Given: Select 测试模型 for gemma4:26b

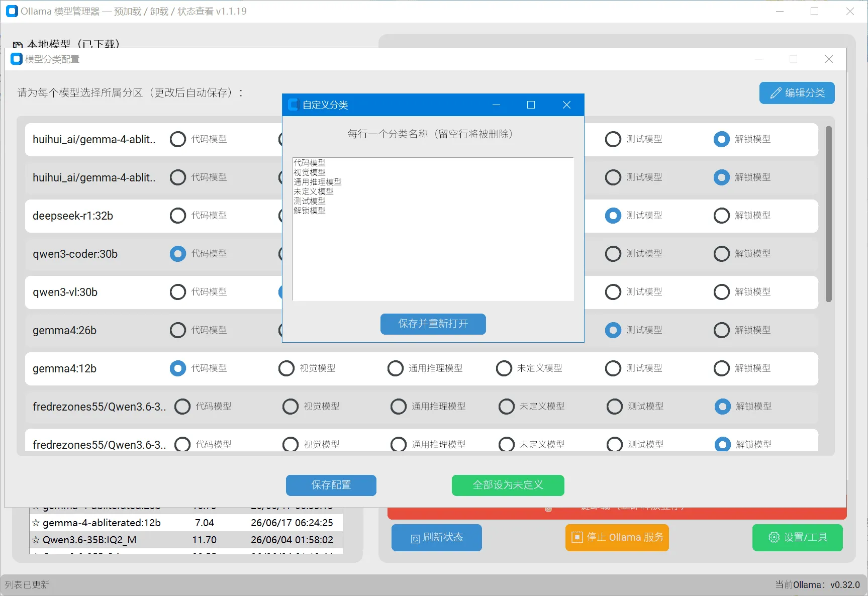Looking at the screenshot, I should pos(613,330).
